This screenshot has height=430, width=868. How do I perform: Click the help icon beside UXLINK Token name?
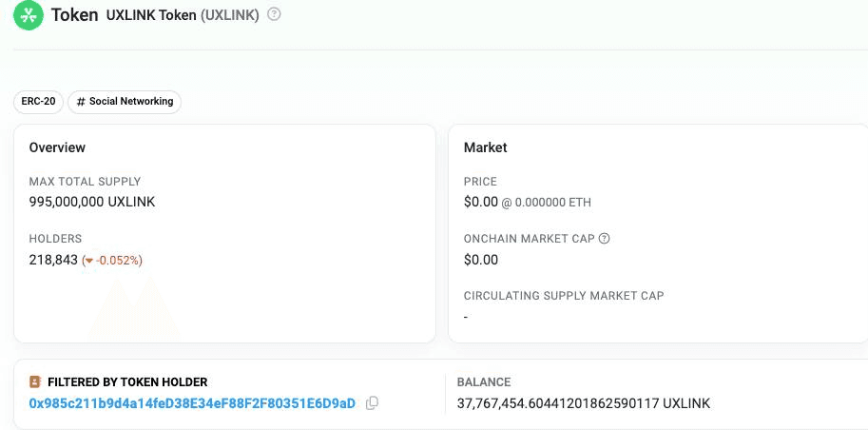(274, 15)
